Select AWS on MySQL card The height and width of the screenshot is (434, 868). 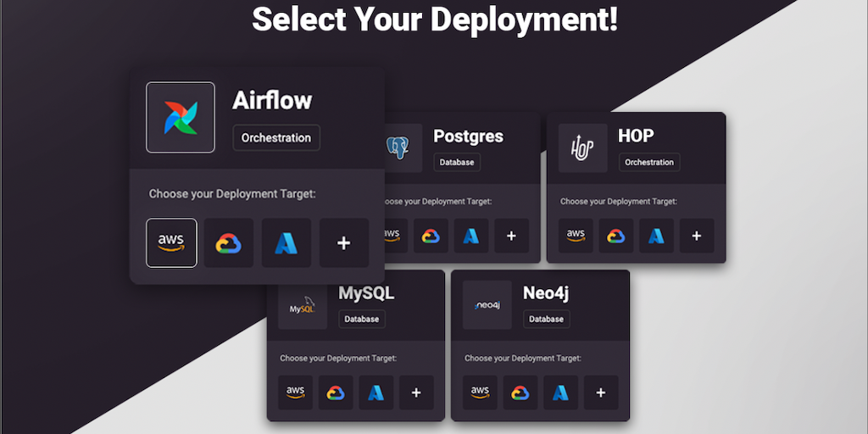point(295,392)
